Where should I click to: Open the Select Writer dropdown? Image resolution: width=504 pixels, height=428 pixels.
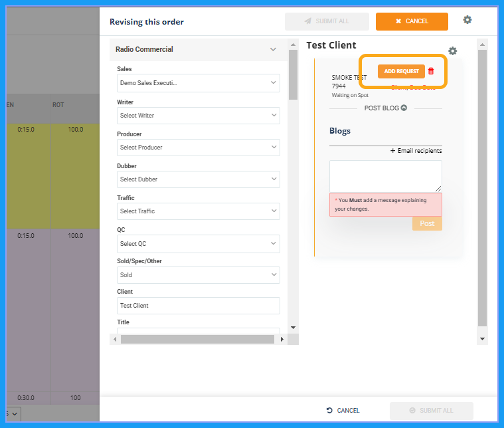pos(198,116)
